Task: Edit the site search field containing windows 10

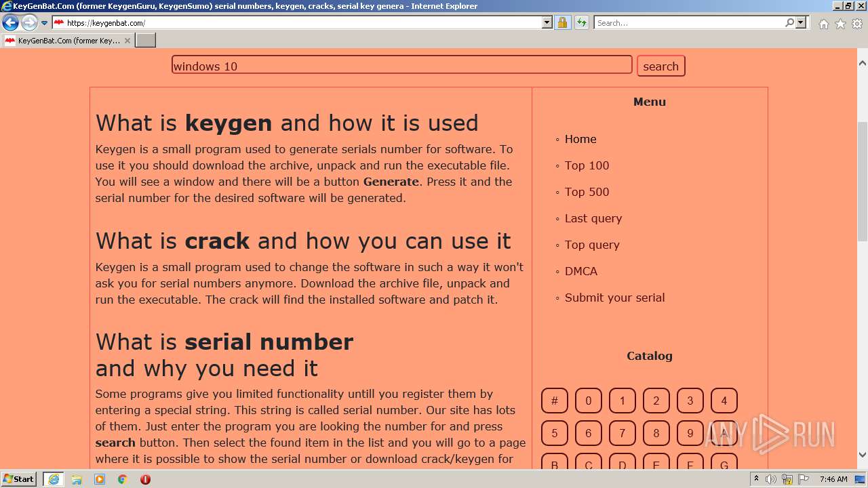Action: [x=401, y=65]
